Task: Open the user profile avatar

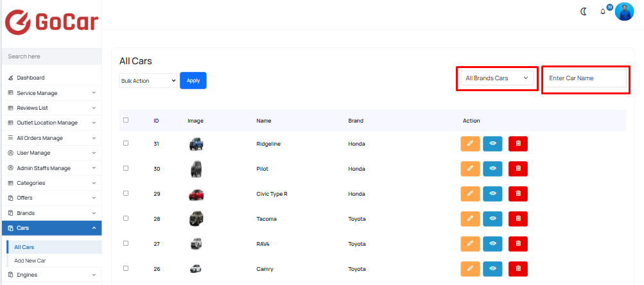Action: coord(624,12)
